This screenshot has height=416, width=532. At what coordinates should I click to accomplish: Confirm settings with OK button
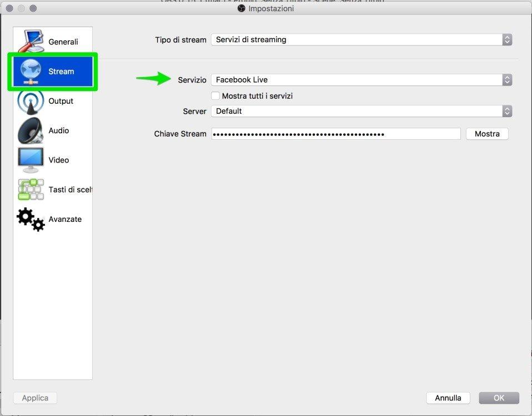[x=499, y=398]
